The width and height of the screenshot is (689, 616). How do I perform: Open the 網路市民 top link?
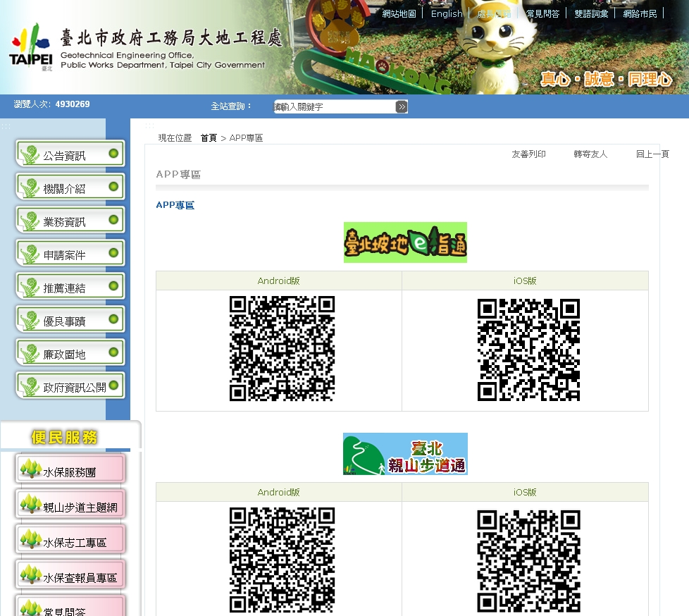[x=640, y=13]
